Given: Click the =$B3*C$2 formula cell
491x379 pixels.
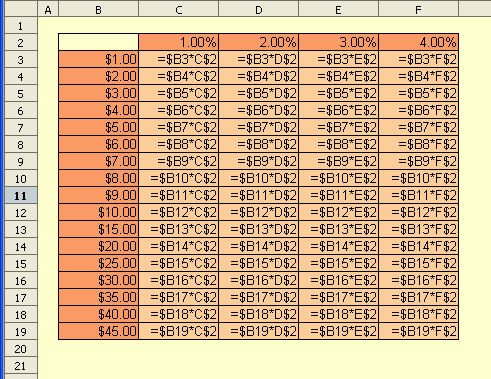Looking at the screenshot, I should [179, 59].
